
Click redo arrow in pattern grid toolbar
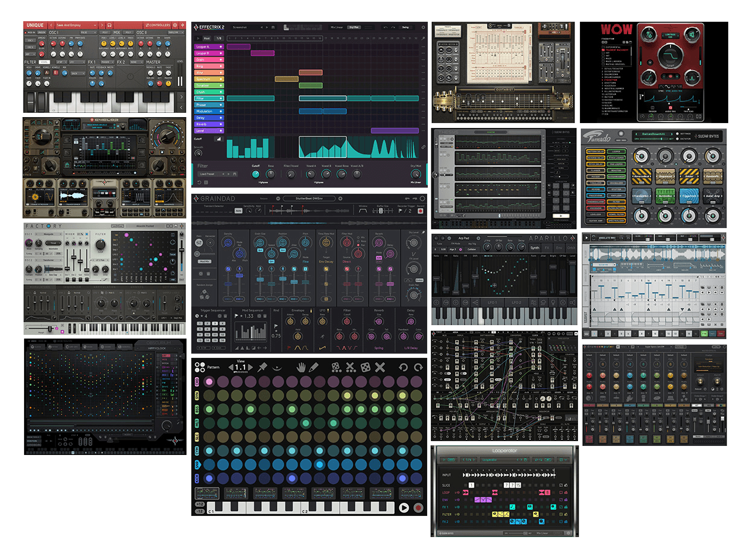(418, 367)
